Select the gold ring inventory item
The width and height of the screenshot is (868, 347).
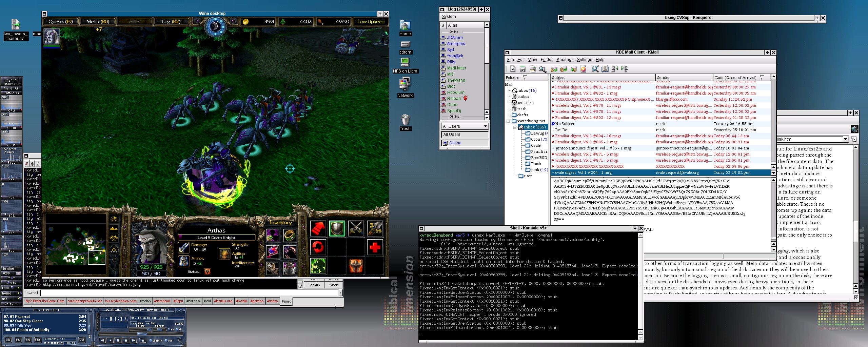click(x=290, y=235)
